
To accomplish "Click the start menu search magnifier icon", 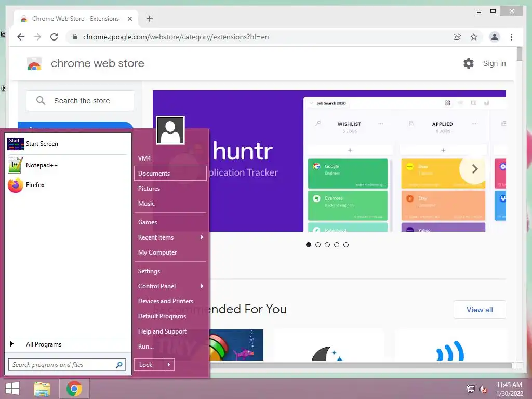I will pos(119,365).
